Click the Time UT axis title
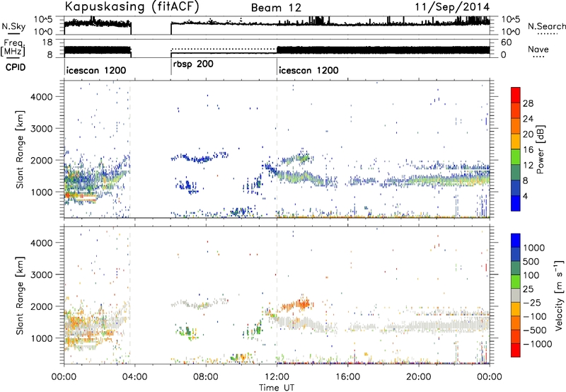 coord(277,388)
